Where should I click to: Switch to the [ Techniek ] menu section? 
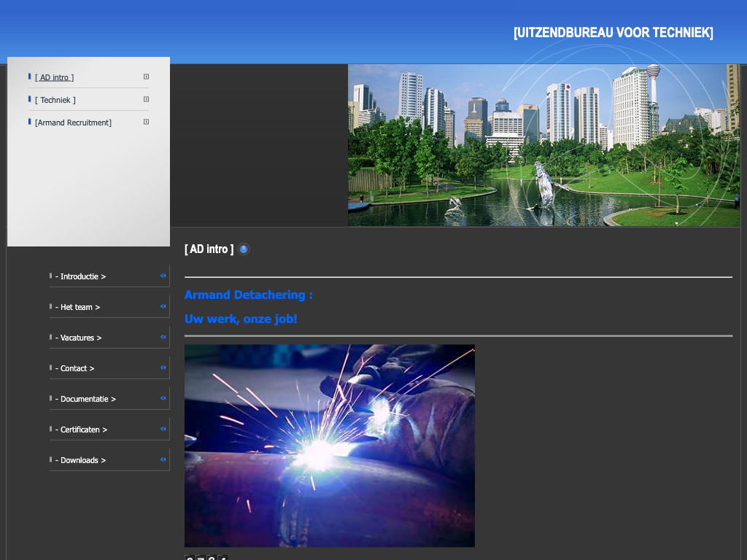tap(55, 100)
